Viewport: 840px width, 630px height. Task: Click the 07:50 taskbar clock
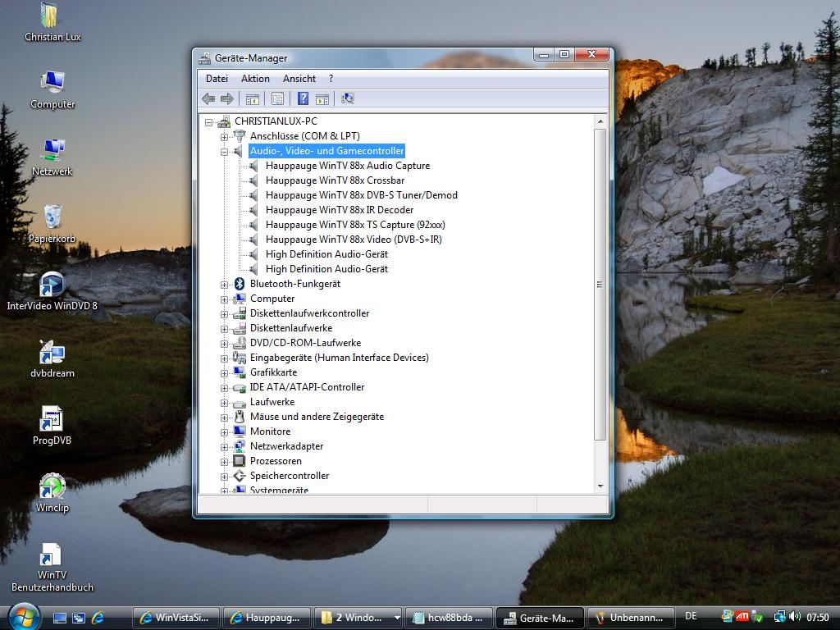(818, 617)
